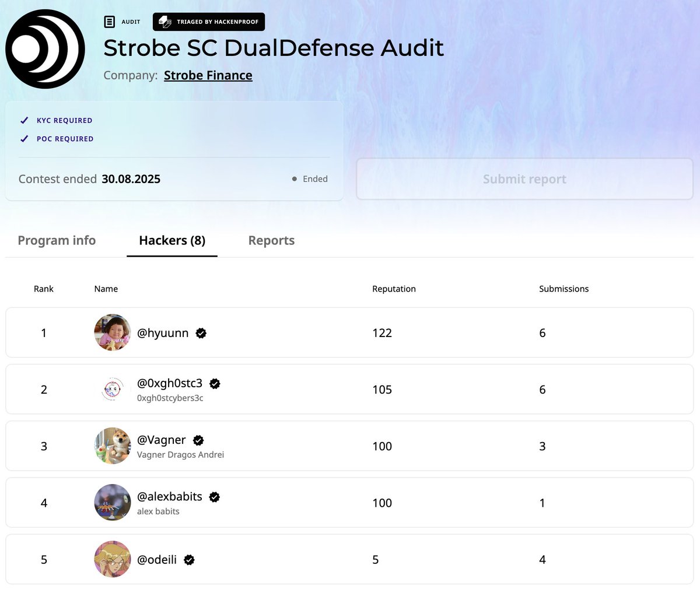Click the subtitle alex babits
This screenshot has height=589, width=700.
click(158, 511)
